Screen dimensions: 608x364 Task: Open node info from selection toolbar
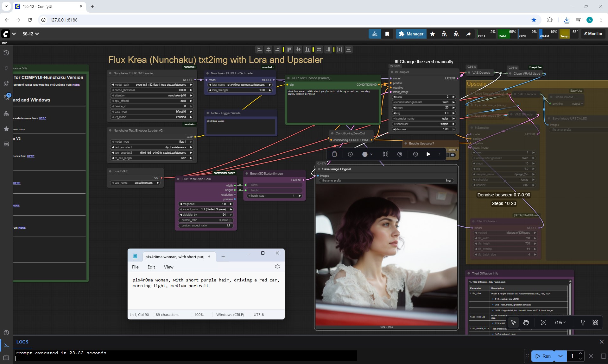tap(350, 154)
